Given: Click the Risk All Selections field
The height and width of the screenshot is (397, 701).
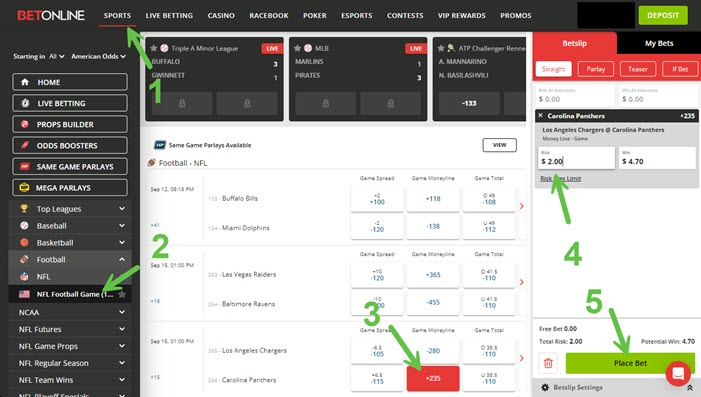Looking at the screenshot, I should [x=574, y=95].
